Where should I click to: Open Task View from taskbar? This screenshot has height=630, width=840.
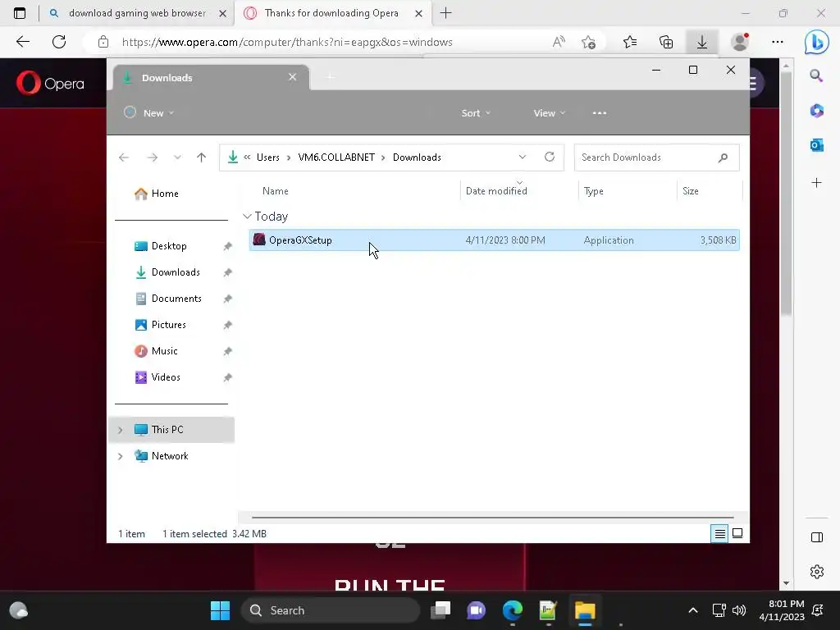(441, 610)
